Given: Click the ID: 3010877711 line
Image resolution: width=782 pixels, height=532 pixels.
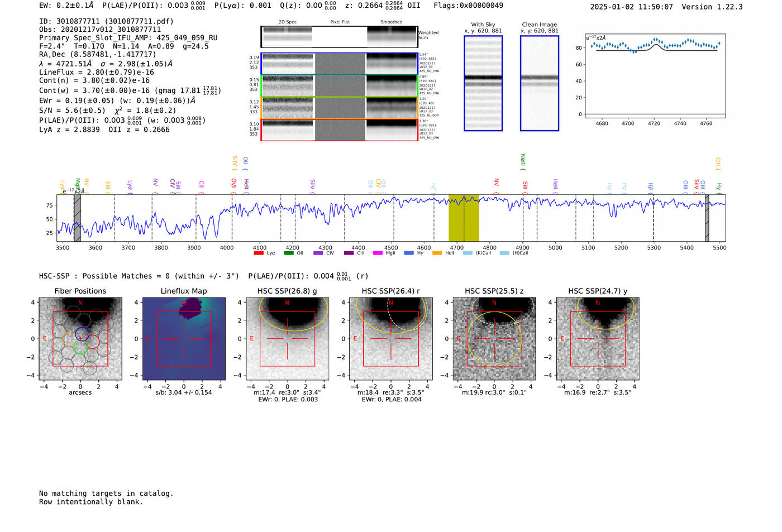Looking at the screenshot, I should (x=106, y=21).
